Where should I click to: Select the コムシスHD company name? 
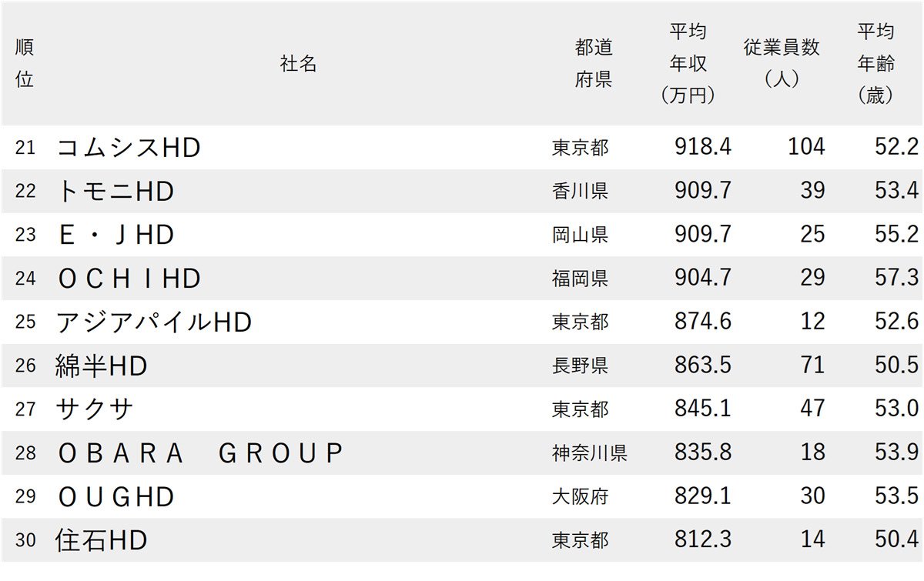(129, 148)
